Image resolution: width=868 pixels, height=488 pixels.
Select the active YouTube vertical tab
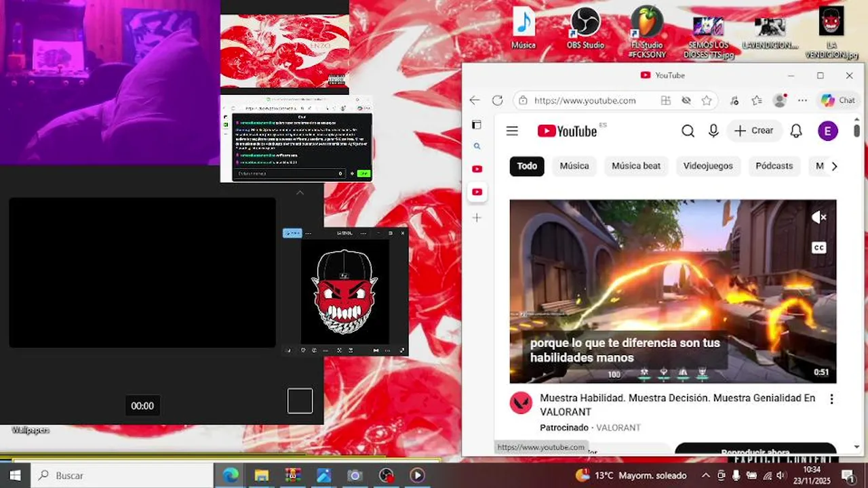[477, 192]
